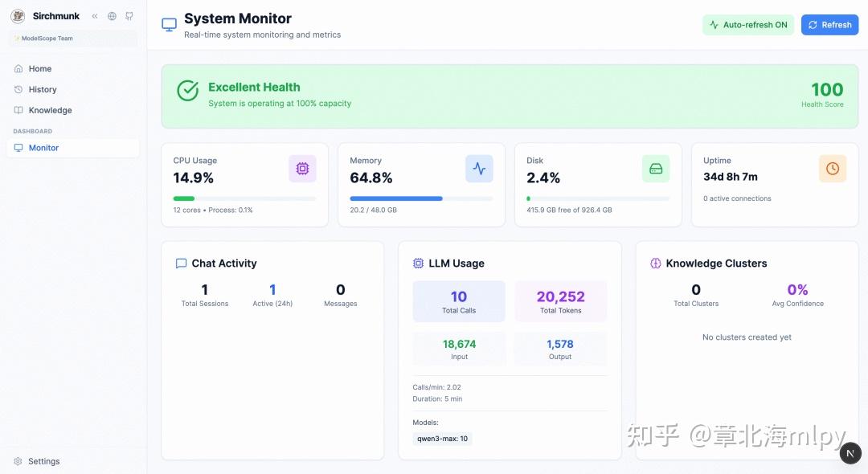Click 'System is operating at 100% capacity' text
The height and width of the screenshot is (474, 868).
[x=280, y=104]
